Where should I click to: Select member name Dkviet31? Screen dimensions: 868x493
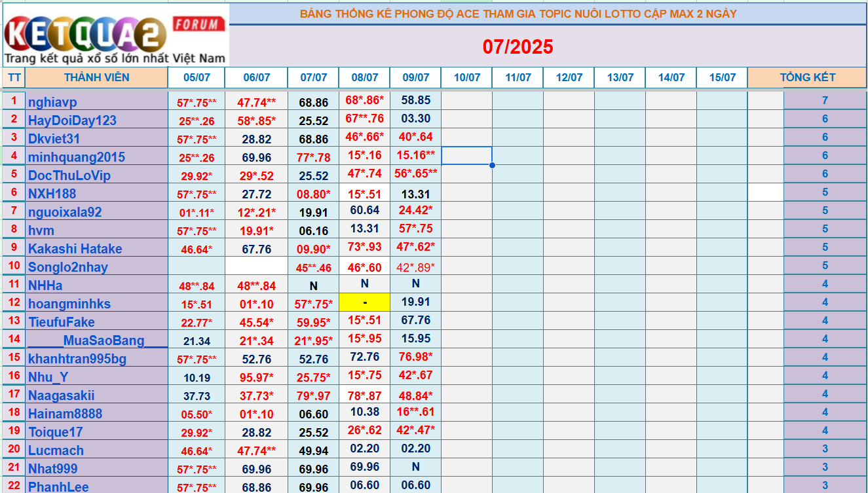[54, 139]
